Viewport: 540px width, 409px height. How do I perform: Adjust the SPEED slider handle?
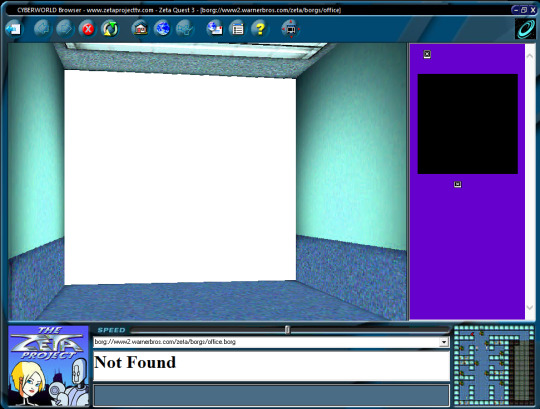pyautogui.click(x=287, y=330)
